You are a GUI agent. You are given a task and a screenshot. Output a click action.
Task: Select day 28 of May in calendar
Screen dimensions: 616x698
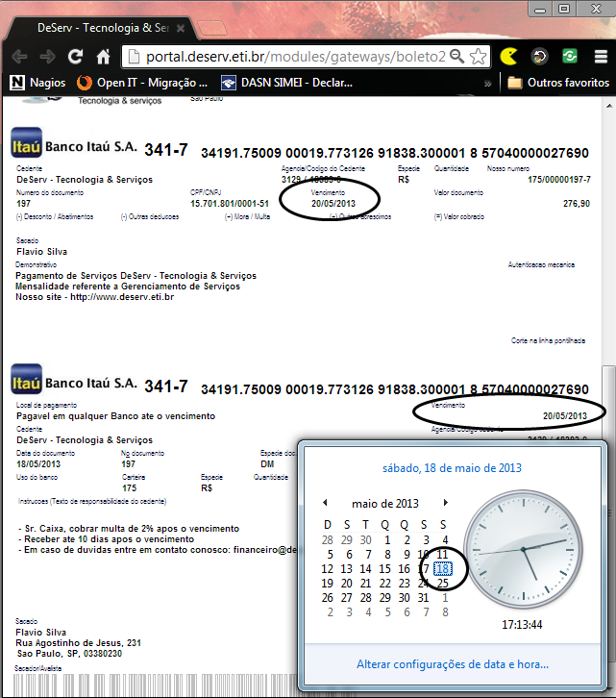click(x=366, y=598)
